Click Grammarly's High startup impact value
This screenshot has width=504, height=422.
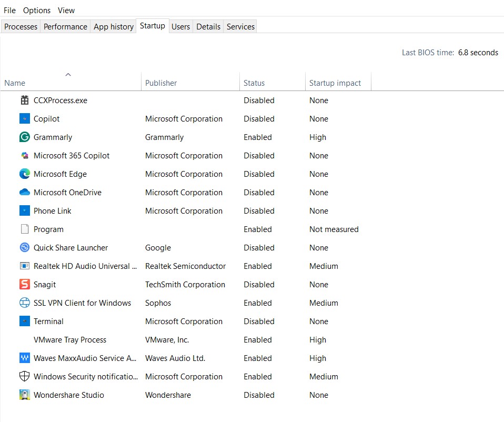[318, 137]
